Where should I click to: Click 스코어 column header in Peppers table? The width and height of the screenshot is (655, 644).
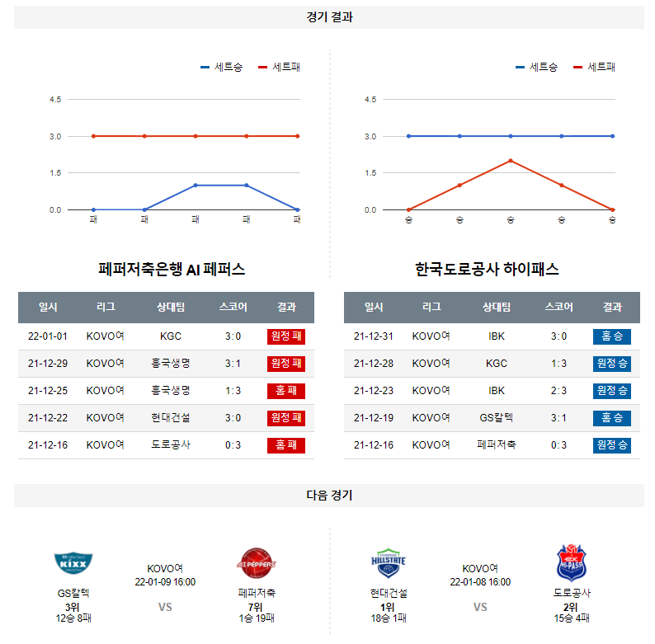click(x=233, y=307)
